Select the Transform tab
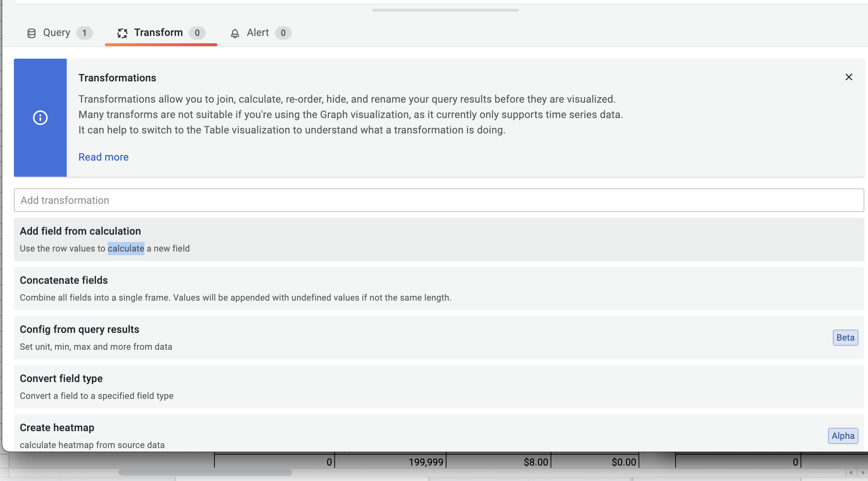This screenshot has height=481, width=868. (158, 33)
